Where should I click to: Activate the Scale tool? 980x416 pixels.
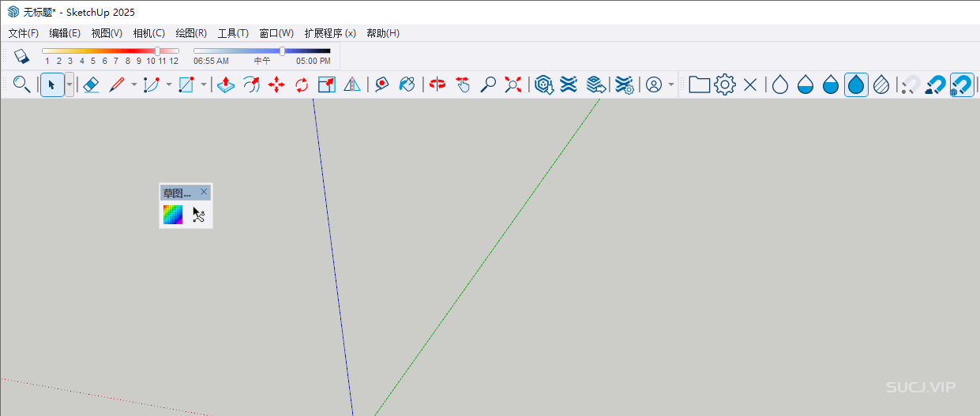click(x=327, y=84)
